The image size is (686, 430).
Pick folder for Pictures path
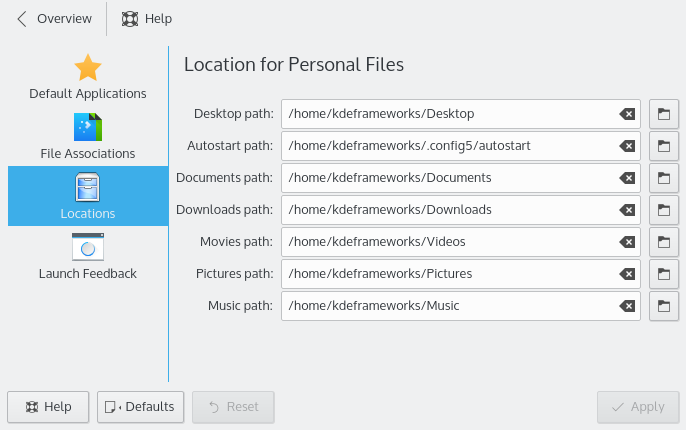[x=664, y=274]
